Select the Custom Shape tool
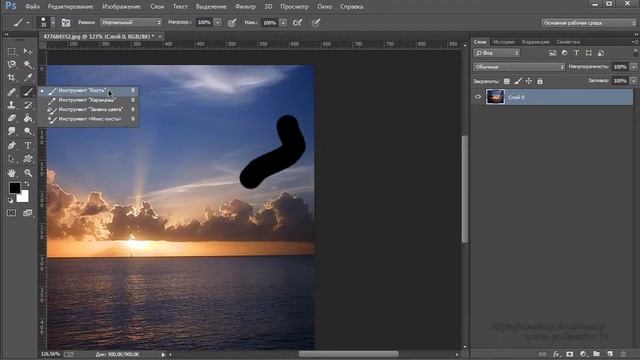This screenshot has height=360, width=640. coord(28,159)
